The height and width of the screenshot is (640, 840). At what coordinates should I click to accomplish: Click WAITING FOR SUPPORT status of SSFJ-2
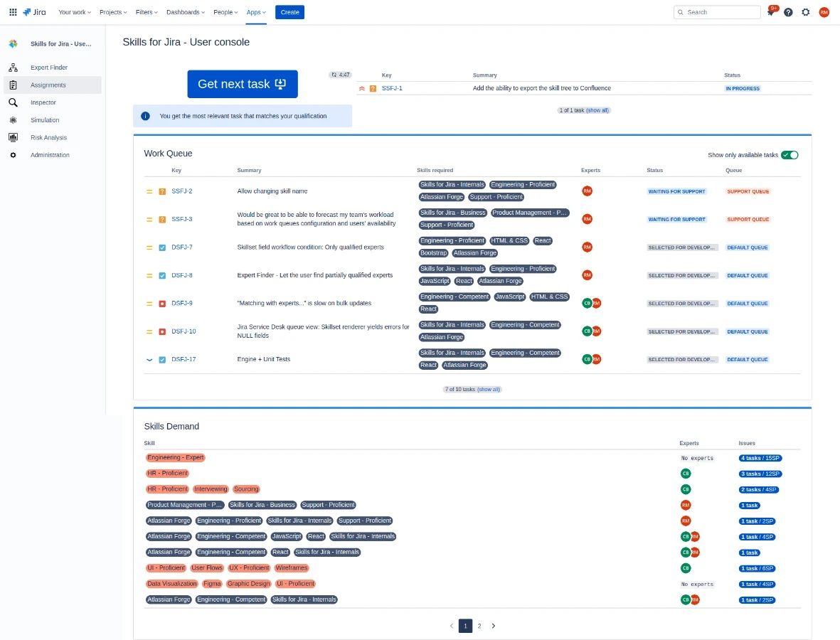pyautogui.click(x=676, y=191)
